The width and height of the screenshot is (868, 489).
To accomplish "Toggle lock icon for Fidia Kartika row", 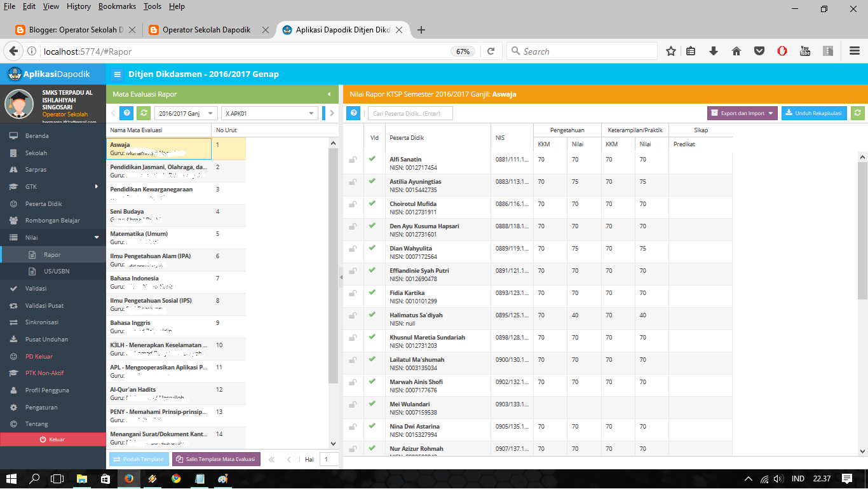I will pos(353,293).
